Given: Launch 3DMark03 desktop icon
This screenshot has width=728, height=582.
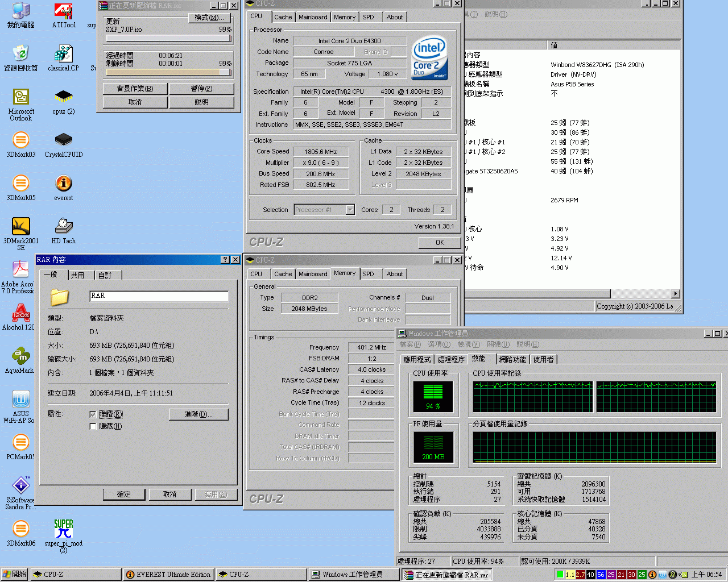Looking at the screenshot, I should pyautogui.click(x=20, y=144).
